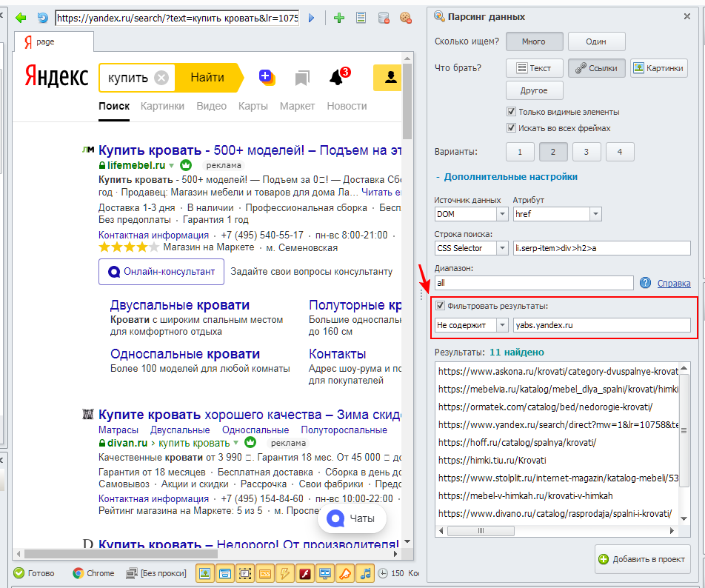Open Источник данных DOM dropdown

[x=502, y=214]
